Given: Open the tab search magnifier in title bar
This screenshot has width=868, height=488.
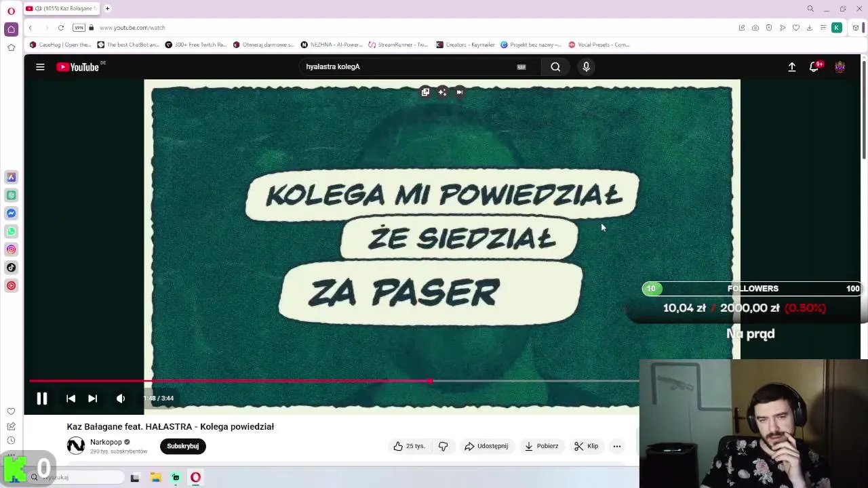Looking at the screenshot, I should tap(810, 9).
